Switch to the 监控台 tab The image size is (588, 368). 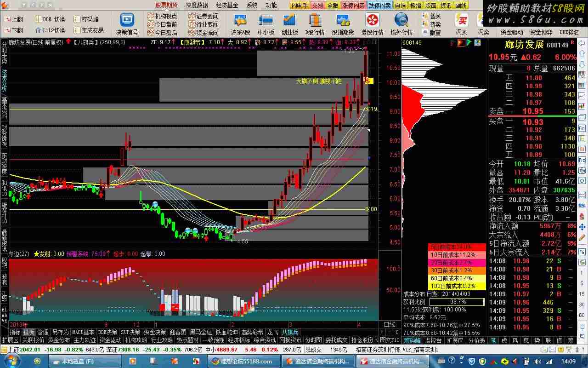tap(433, 340)
